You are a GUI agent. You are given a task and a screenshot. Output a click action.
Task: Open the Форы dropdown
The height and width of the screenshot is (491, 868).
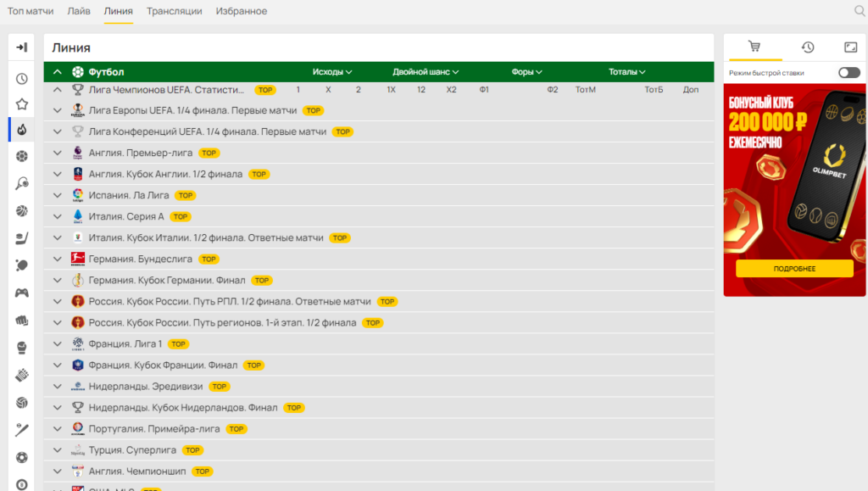pos(526,72)
